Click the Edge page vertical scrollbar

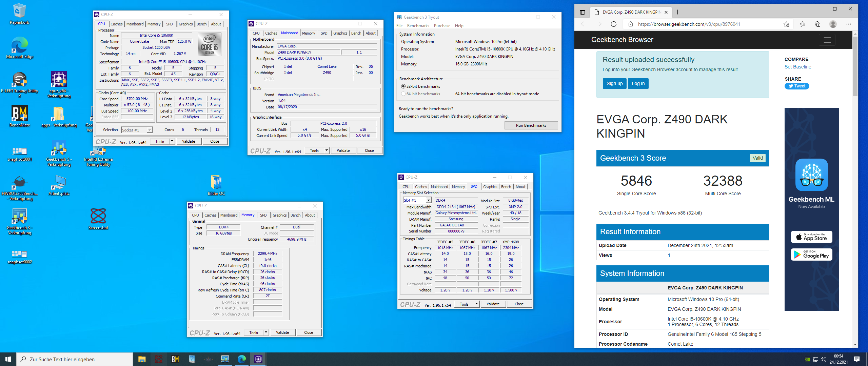click(x=855, y=66)
